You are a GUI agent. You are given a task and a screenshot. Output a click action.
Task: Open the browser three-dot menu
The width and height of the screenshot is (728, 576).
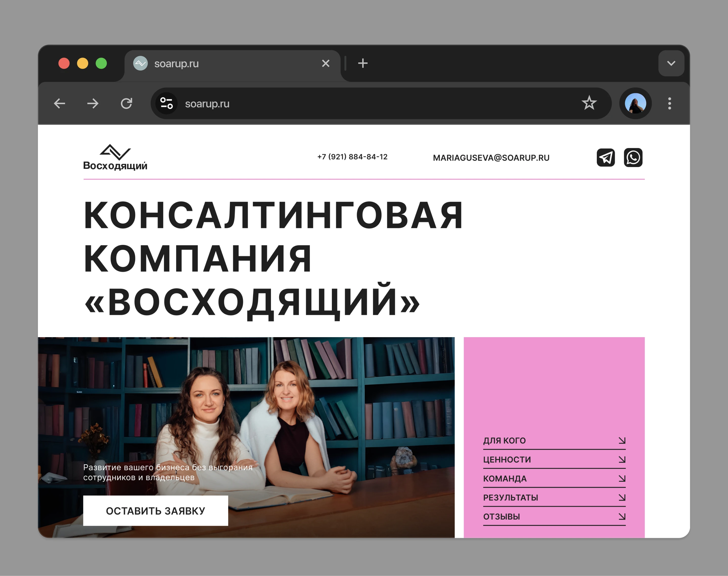pyautogui.click(x=669, y=104)
